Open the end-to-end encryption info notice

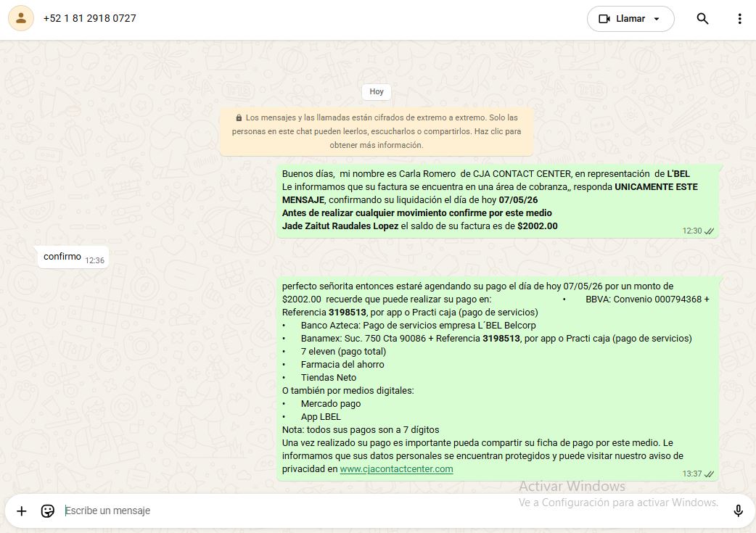tap(377, 131)
